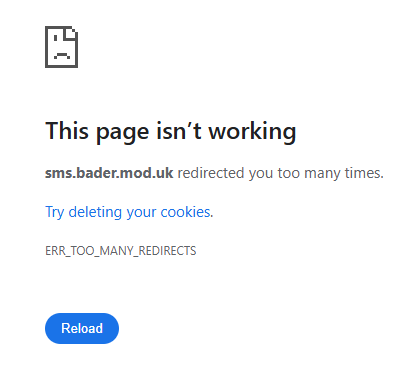Click the word "deleting" in the blue link
Viewport: 418px width, 374px height.
[95, 212]
